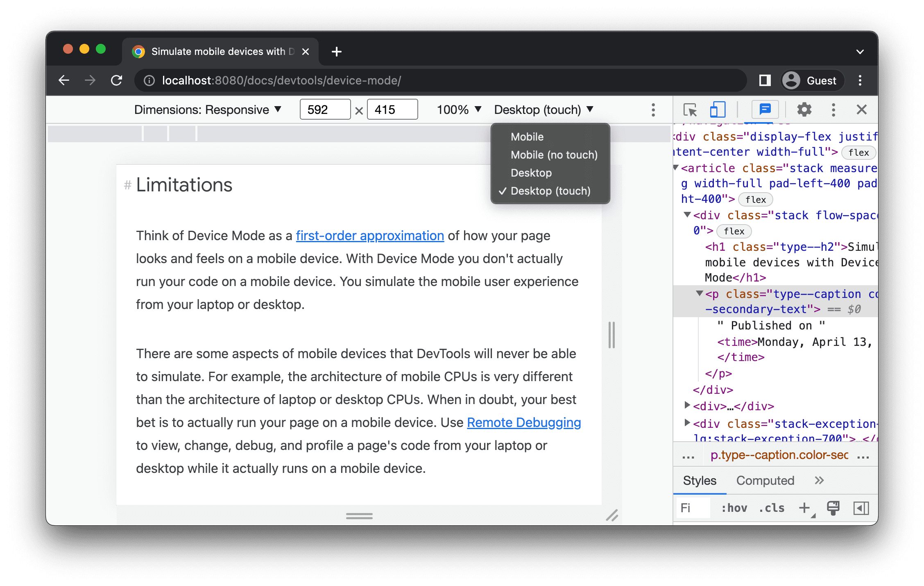Screen dimensions: 924x586
Task: Click the device toolbar more options icon
Action: pyautogui.click(x=652, y=110)
